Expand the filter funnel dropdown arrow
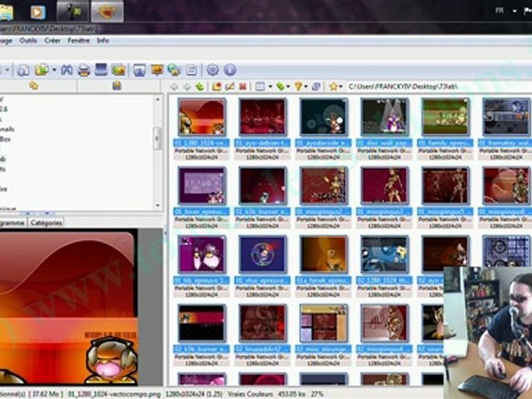532x399 pixels. coord(306,87)
